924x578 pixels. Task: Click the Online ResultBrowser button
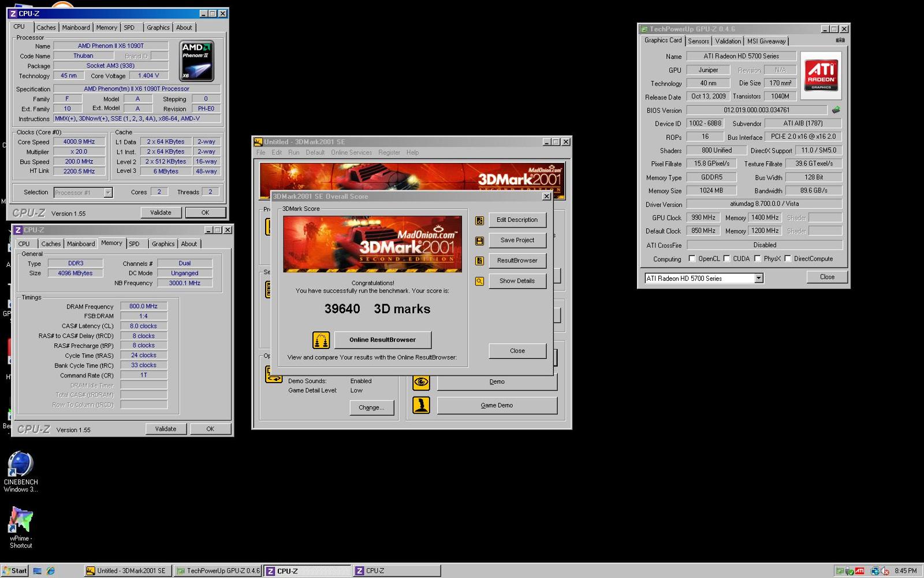[x=382, y=340]
